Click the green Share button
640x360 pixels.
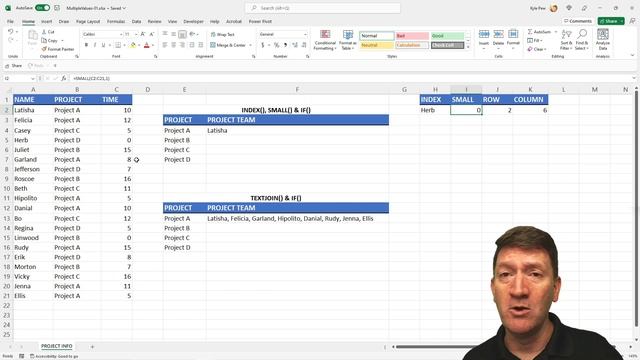pos(611,21)
